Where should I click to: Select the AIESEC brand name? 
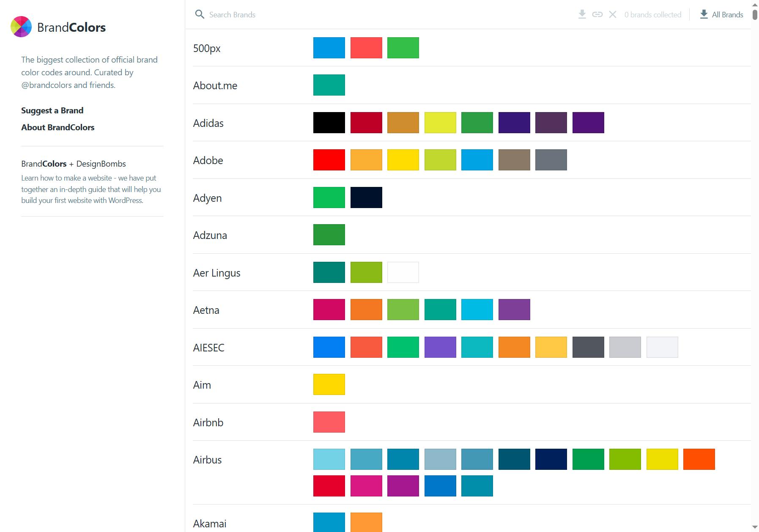(209, 348)
